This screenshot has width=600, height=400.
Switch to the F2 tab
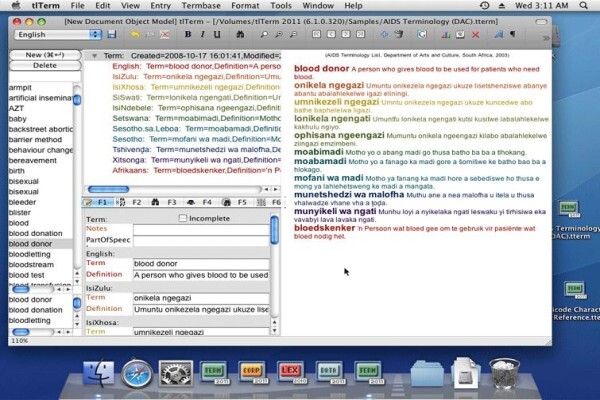[130, 202]
